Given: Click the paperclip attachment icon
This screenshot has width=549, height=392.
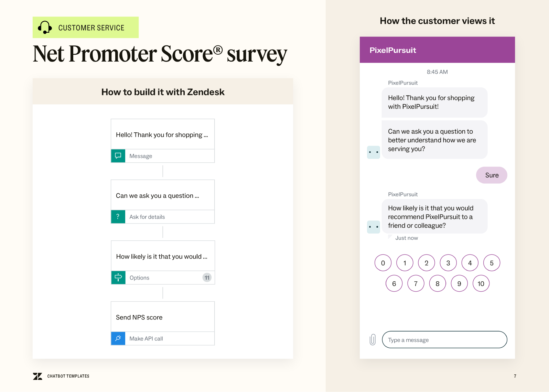Looking at the screenshot, I should click(x=373, y=339).
